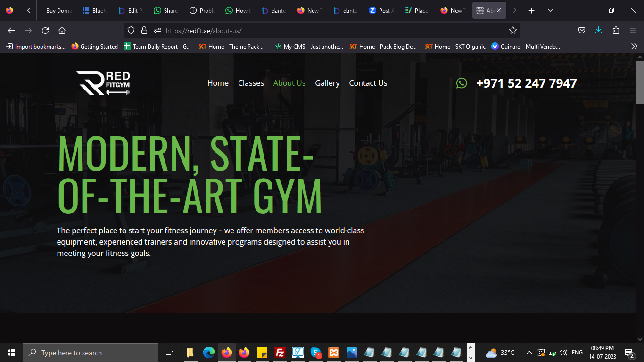Show site security padlock information

click(144, 31)
